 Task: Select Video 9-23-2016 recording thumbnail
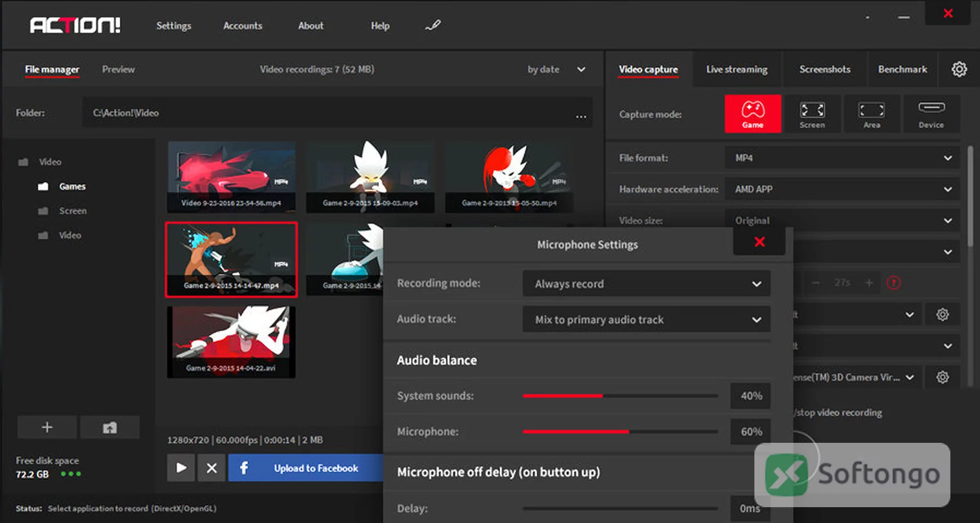pyautogui.click(x=231, y=177)
